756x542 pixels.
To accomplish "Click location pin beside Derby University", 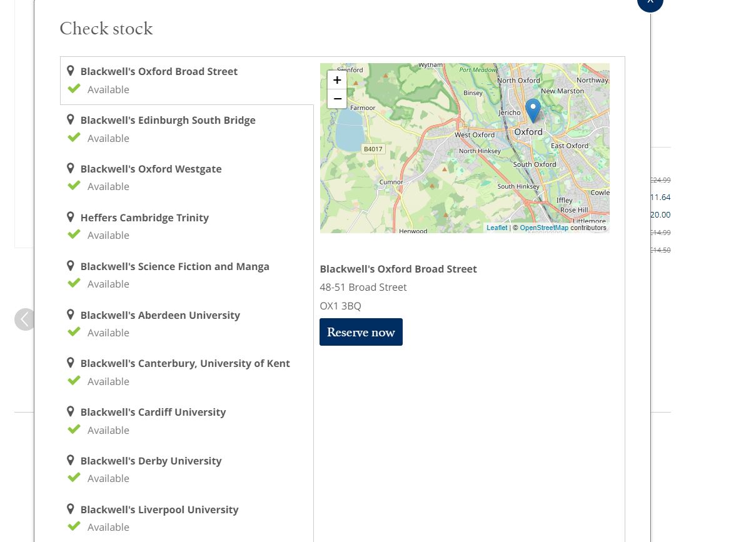I will pyautogui.click(x=71, y=460).
